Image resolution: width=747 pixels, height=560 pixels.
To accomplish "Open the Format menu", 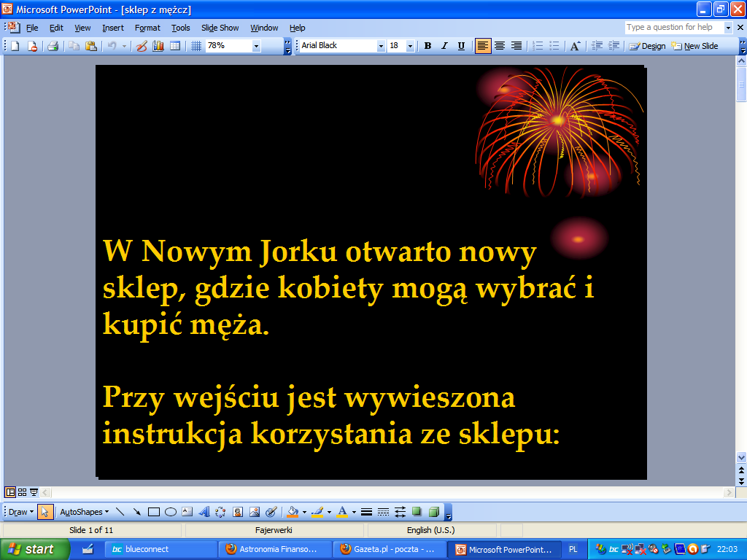I will pos(147,28).
